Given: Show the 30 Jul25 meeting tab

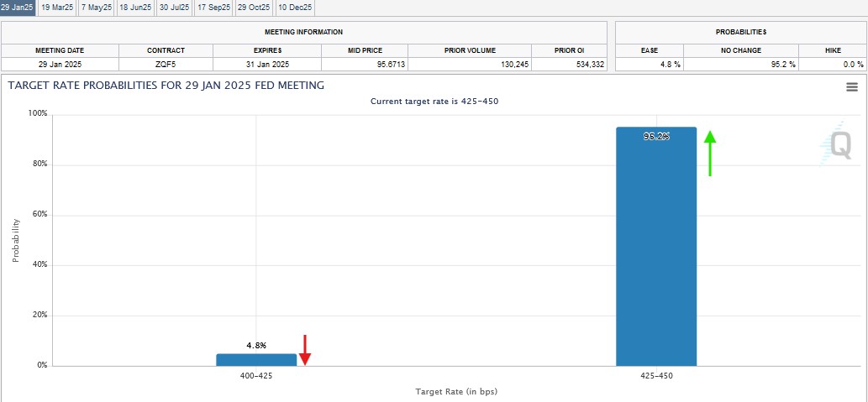Looking at the screenshot, I should coord(175,7).
